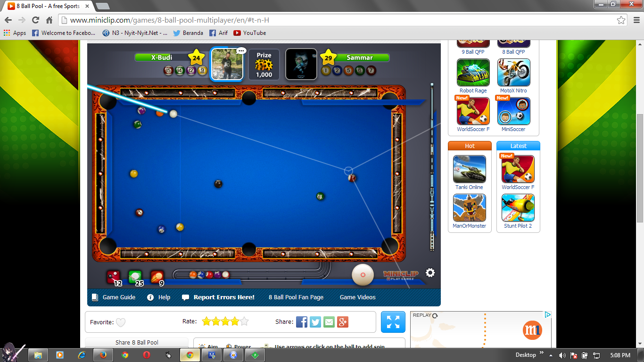Share the game on Facebook
644x362 pixels.
click(302, 322)
